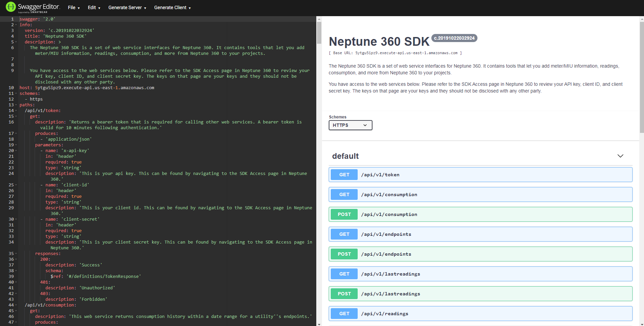Click the Neptune 360 SDK title
This screenshot has width=644, height=326.
click(x=379, y=42)
